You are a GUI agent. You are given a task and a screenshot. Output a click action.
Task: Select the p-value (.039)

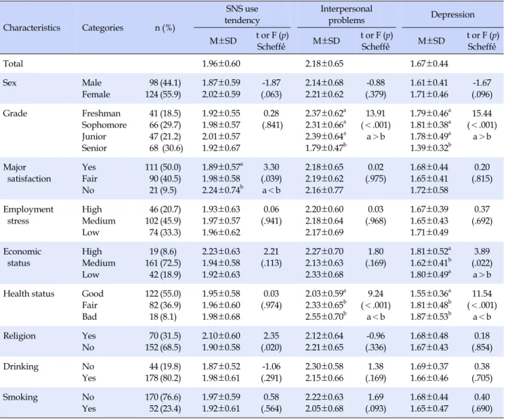271,179
